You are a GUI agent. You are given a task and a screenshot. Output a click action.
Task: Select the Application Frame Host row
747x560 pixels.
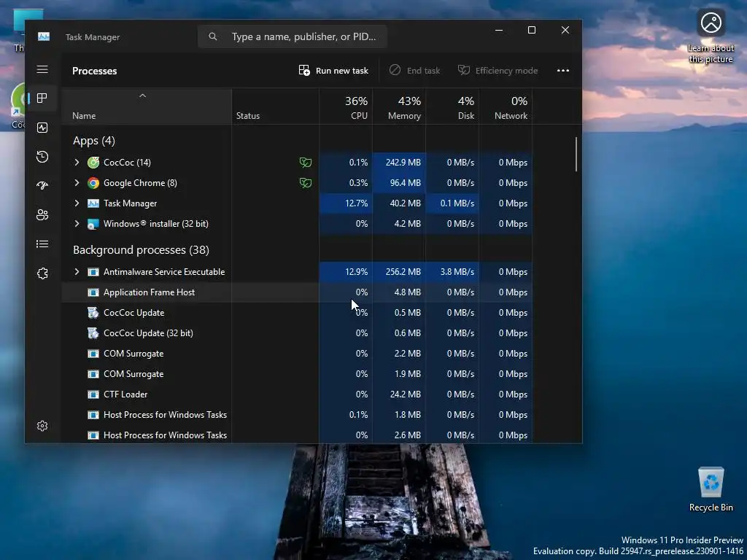click(297, 292)
